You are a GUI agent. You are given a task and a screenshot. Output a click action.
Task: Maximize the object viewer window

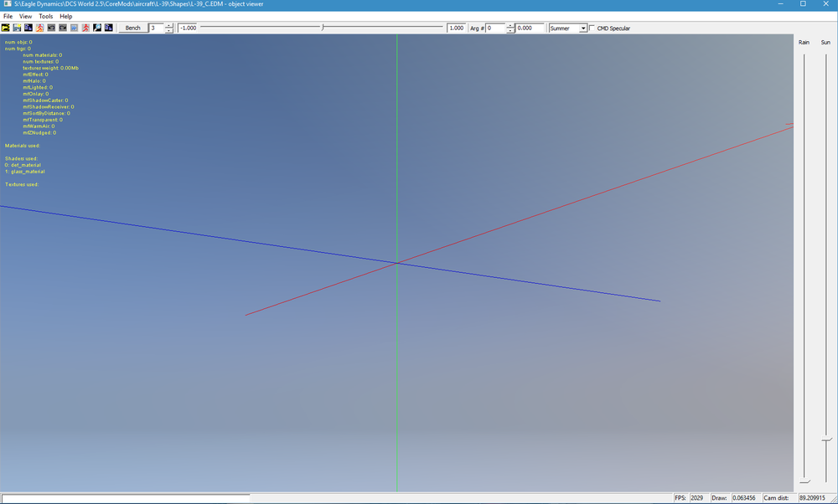coord(803,3)
